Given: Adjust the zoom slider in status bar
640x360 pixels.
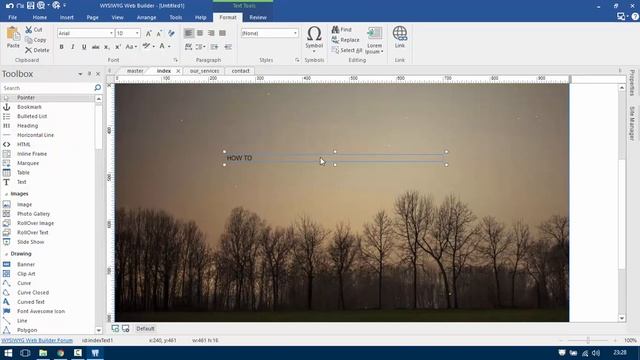Looking at the screenshot, I should pos(588,340).
